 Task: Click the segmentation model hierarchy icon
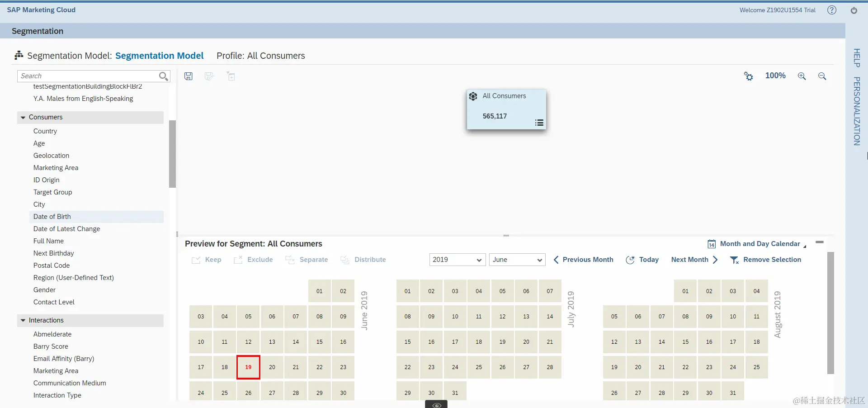tap(19, 55)
